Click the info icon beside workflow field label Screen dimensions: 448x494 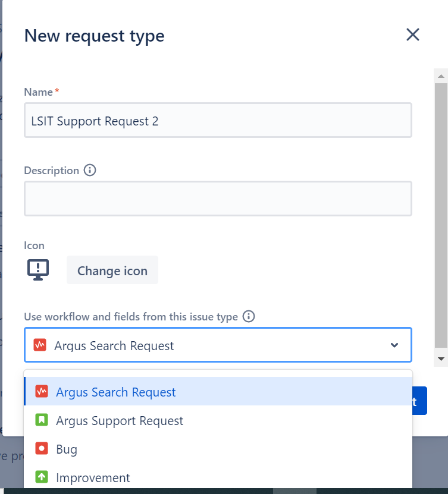coord(249,316)
